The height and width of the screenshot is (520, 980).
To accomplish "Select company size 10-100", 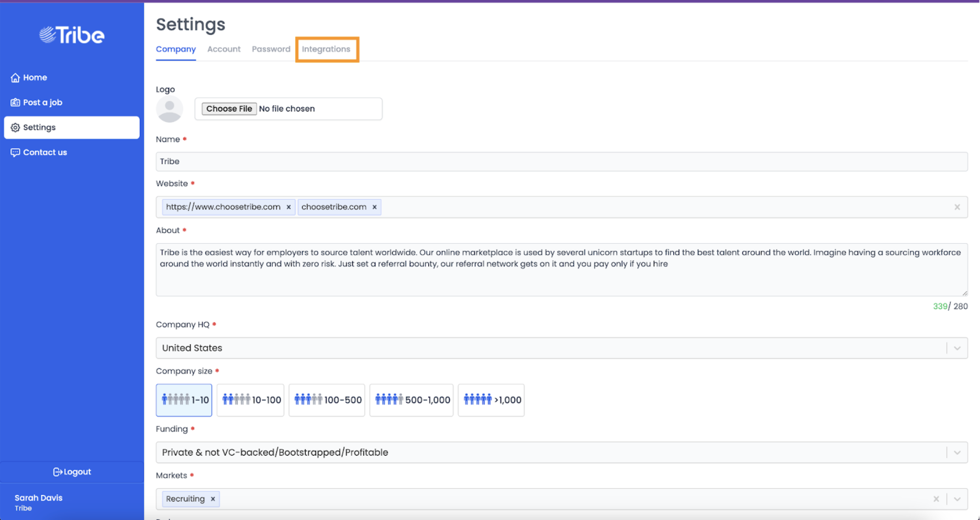I will 251,400.
